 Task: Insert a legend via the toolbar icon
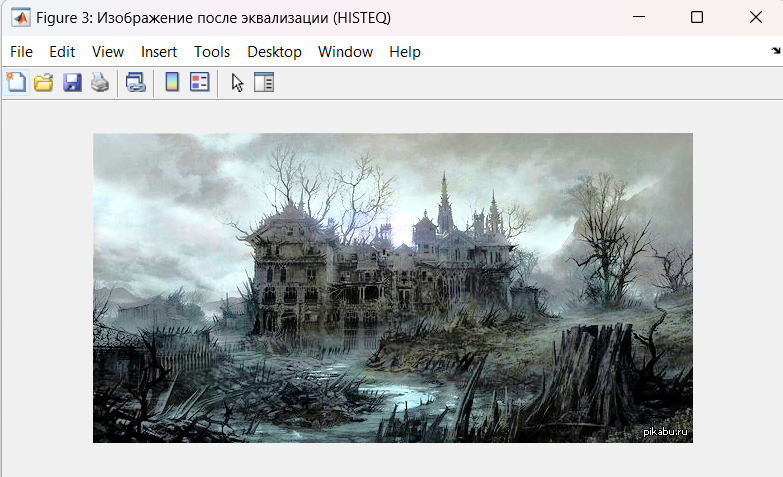pos(200,82)
